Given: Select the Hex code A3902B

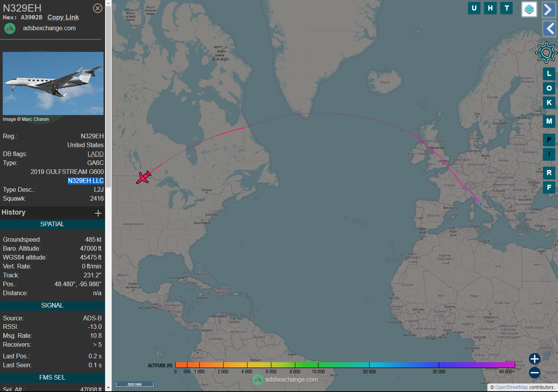Looking at the screenshot, I should click(x=31, y=17).
